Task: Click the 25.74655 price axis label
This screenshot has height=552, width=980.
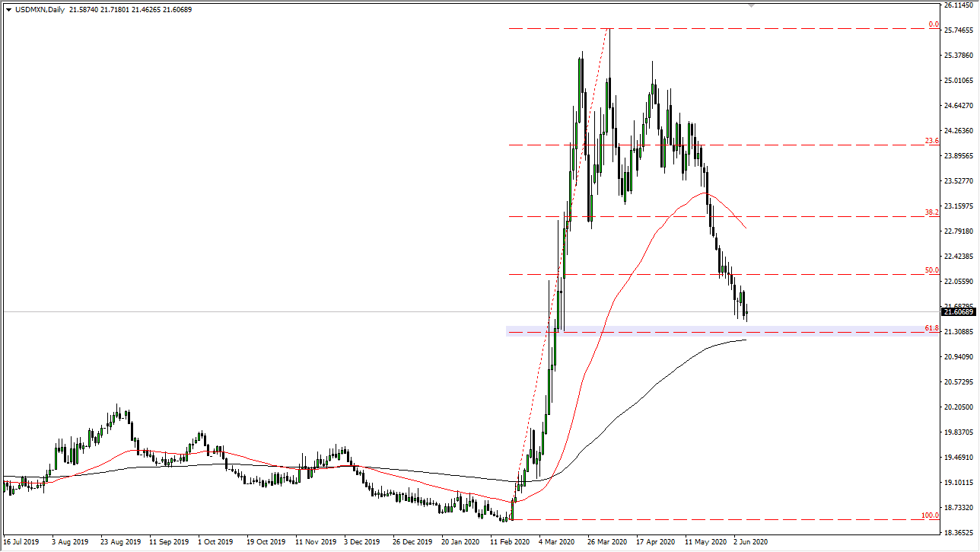Action: [x=958, y=30]
